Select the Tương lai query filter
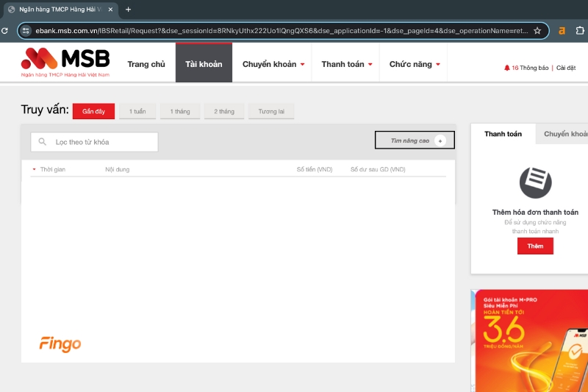Screen dimensions: 588x392 click(x=271, y=111)
